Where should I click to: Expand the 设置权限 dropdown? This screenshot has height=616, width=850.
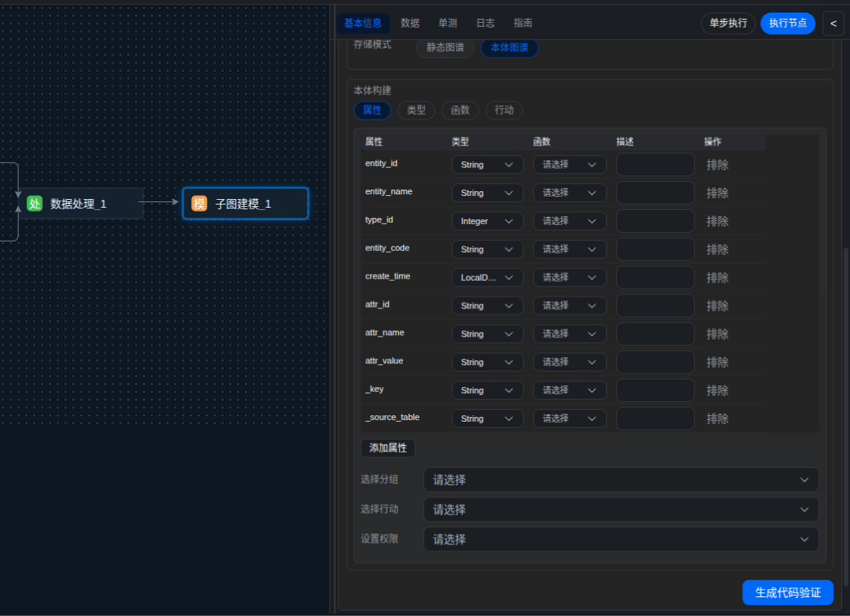point(621,540)
